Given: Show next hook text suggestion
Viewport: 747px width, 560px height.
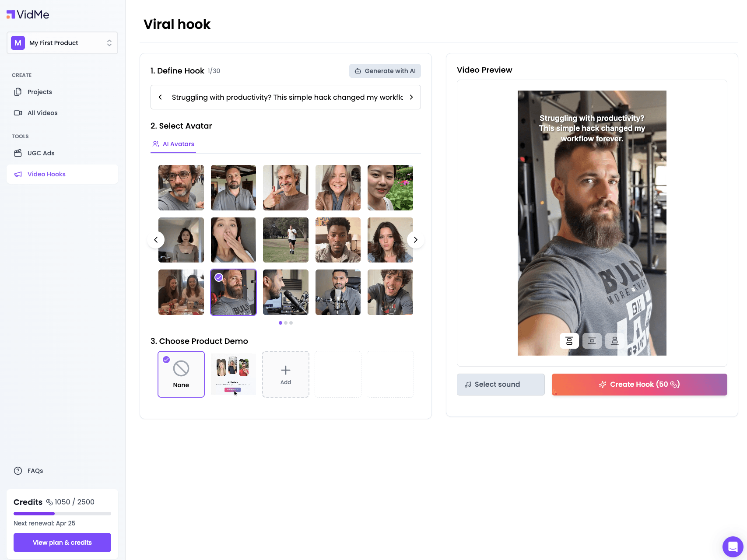Looking at the screenshot, I should tap(411, 97).
